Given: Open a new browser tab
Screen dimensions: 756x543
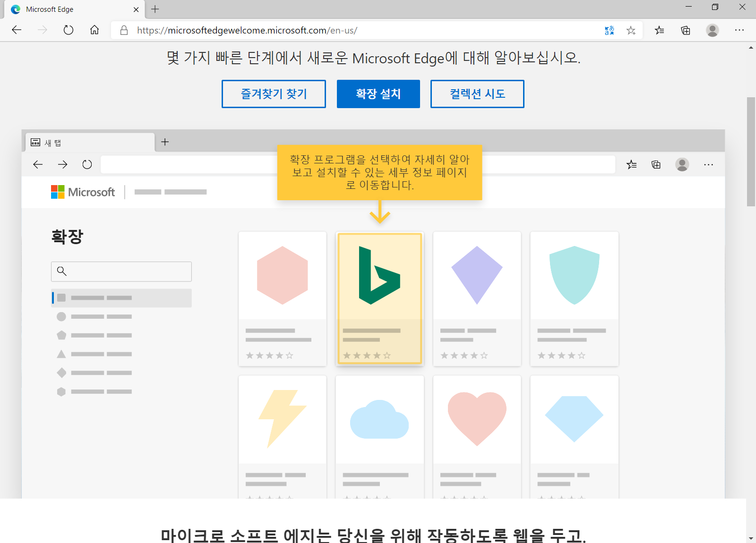Looking at the screenshot, I should point(155,9).
